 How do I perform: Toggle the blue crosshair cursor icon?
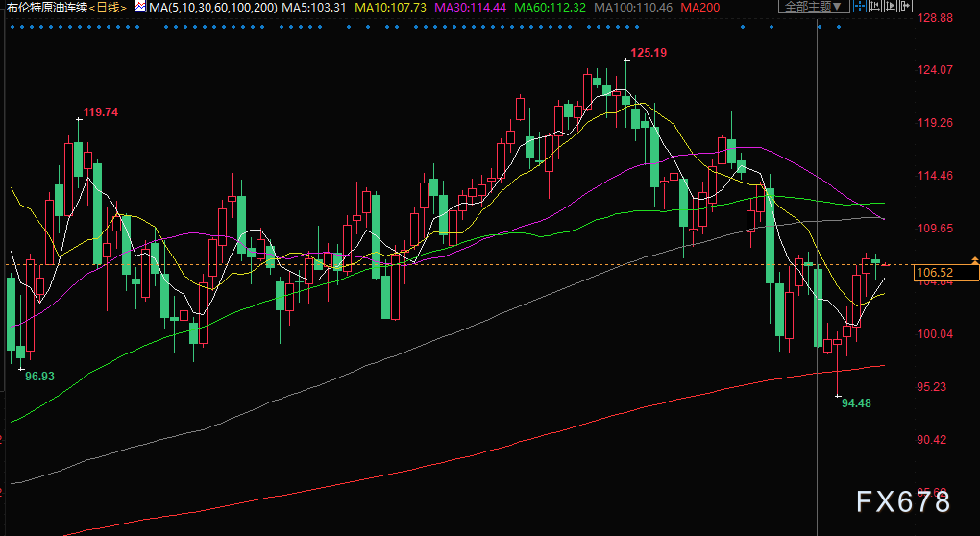pyautogui.click(x=860, y=7)
